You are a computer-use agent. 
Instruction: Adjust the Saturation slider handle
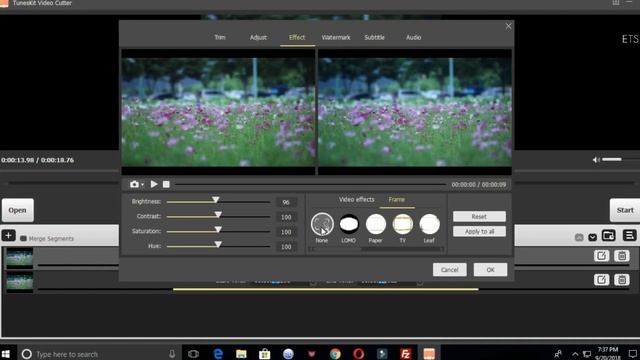pos(218,230)
